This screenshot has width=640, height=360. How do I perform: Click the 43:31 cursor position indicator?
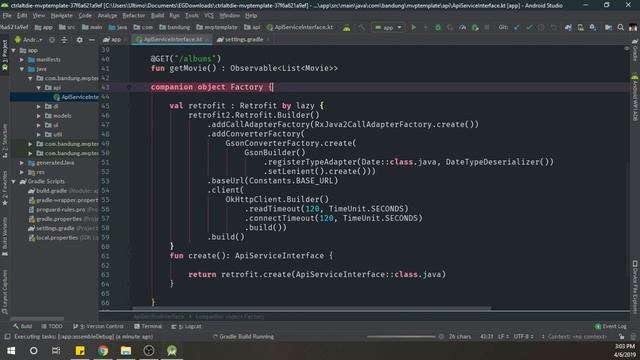pos(486,337)
